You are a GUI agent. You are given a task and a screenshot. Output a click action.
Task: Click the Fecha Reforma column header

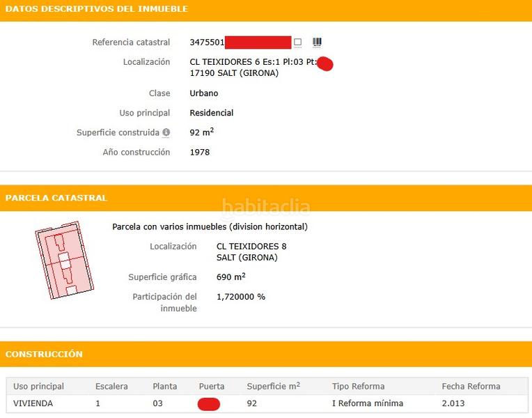pyautogui.click(x=471, y=386)
